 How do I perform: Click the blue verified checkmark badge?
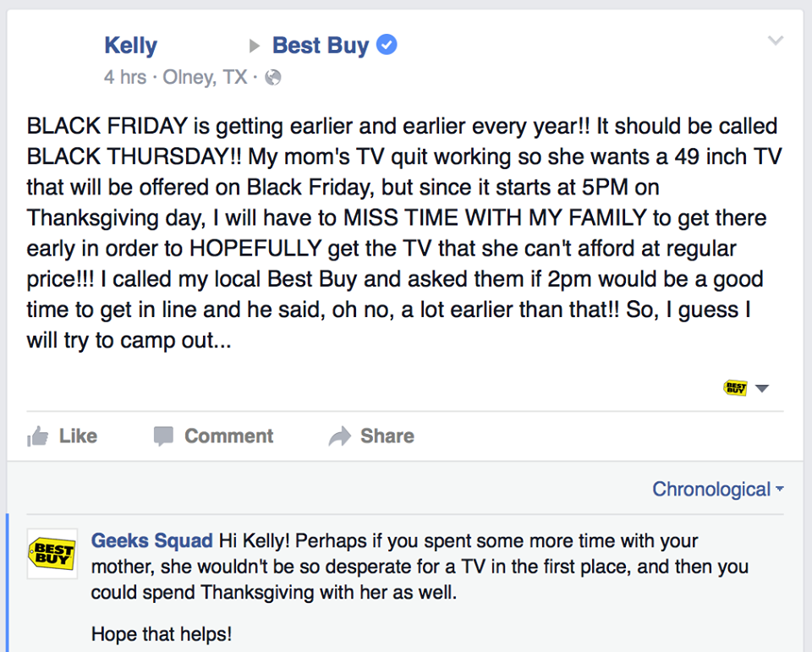tap(387, 45)
